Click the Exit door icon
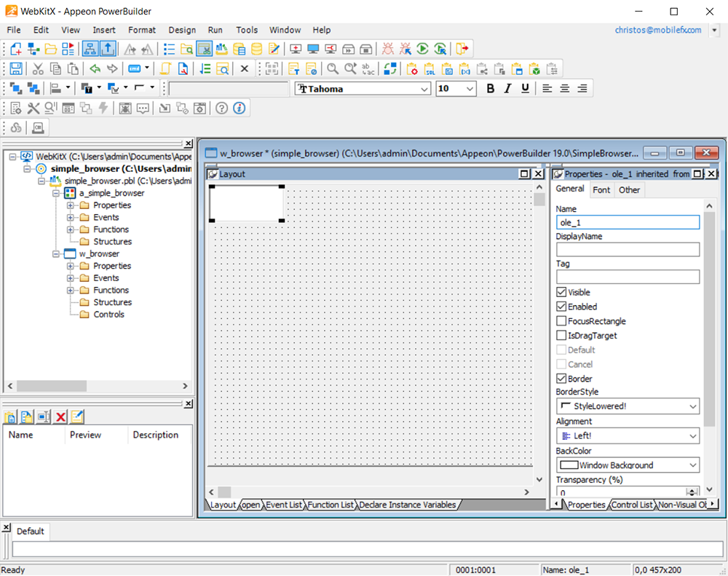The width and height of the screenshot is (728, 576). pos(462,49)
